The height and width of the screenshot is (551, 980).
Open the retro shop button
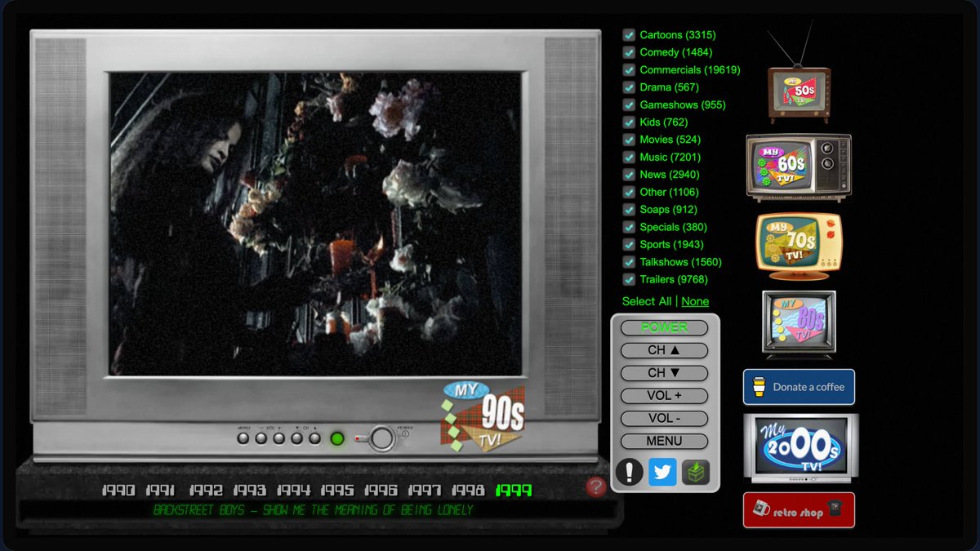click(799, 510)
